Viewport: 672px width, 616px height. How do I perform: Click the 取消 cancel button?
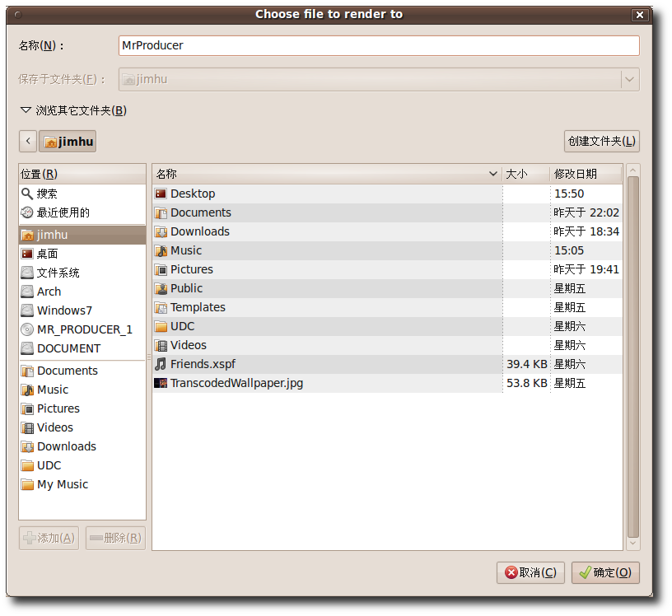(530, 572)
